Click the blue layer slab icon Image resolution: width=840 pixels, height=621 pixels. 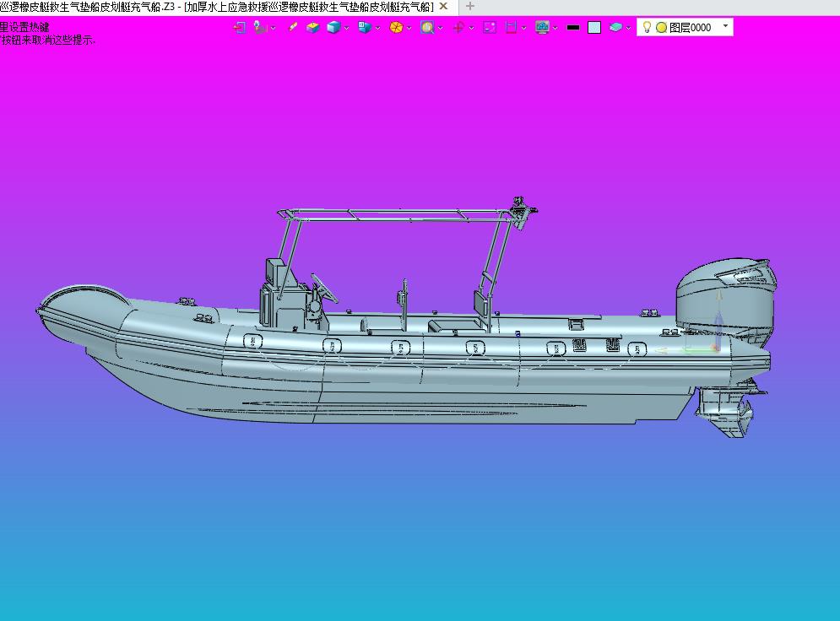[615, 27]
